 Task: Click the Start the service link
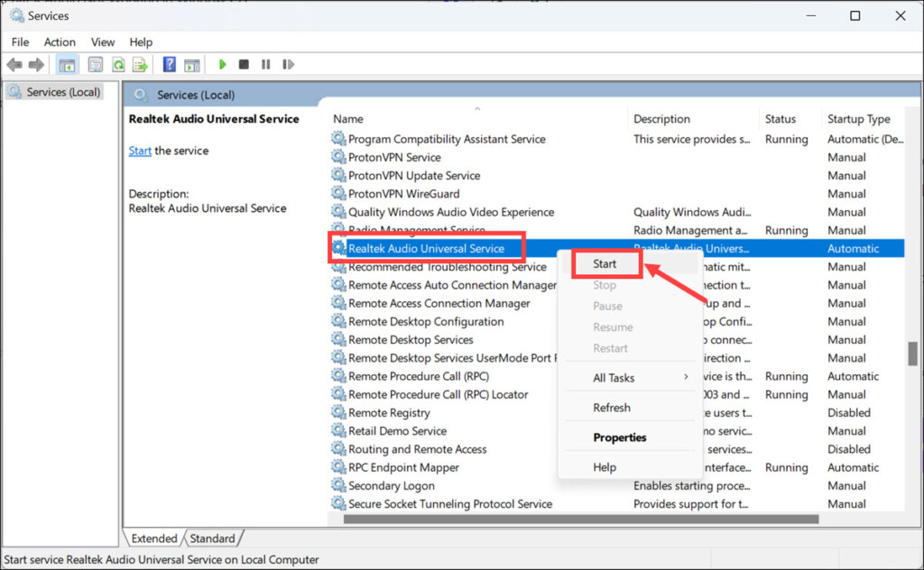pos(140,151)
